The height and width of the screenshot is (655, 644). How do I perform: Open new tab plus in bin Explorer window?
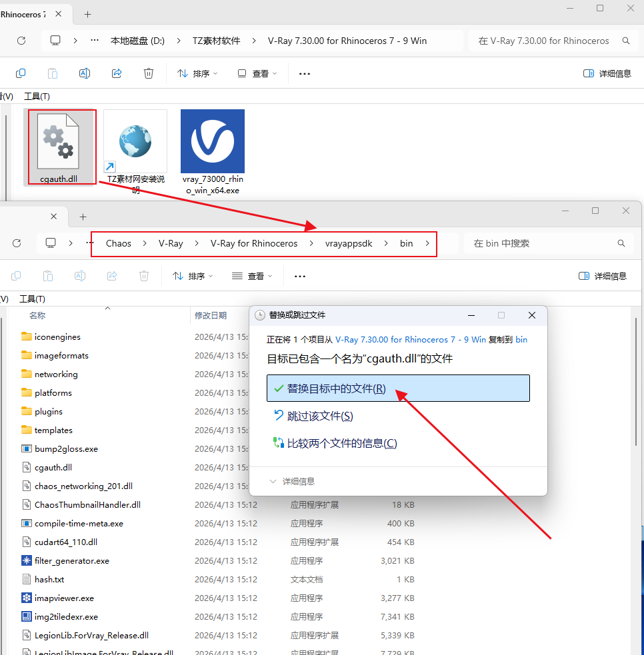tap(83, 217)
